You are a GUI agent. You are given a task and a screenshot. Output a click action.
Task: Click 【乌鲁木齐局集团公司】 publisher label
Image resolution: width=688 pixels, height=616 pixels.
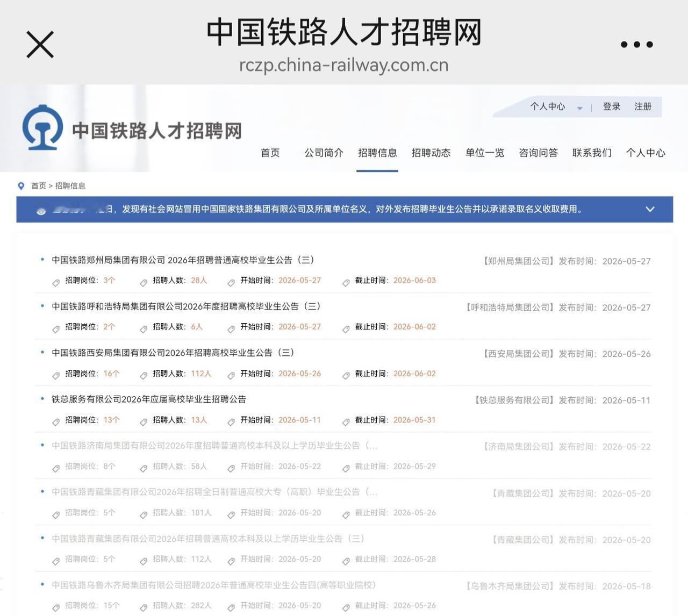[x=510, y=586]
